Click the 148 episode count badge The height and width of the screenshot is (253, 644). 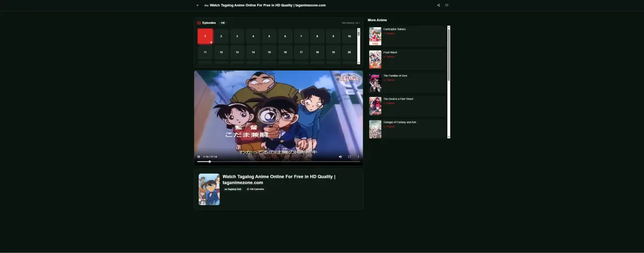pos(222,23)
